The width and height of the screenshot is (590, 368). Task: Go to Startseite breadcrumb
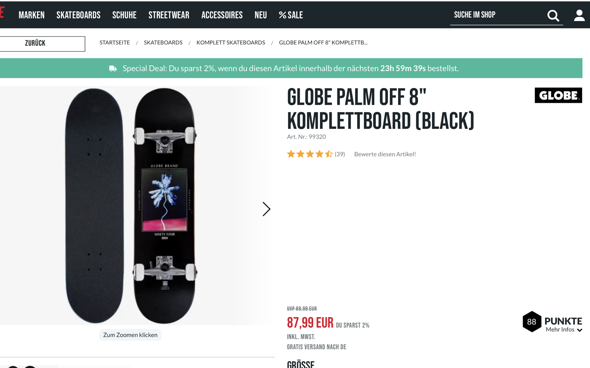tap(114, 43)
